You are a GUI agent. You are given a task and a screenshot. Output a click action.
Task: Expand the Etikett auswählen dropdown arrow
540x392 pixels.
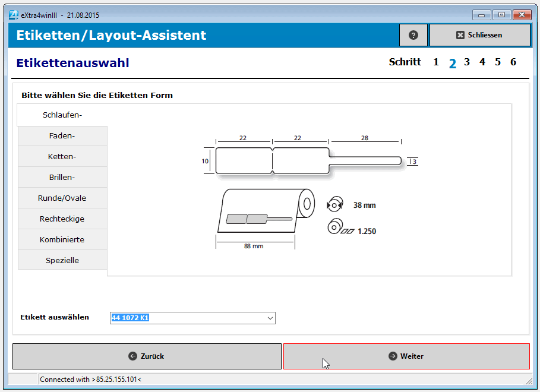(270, 318)
